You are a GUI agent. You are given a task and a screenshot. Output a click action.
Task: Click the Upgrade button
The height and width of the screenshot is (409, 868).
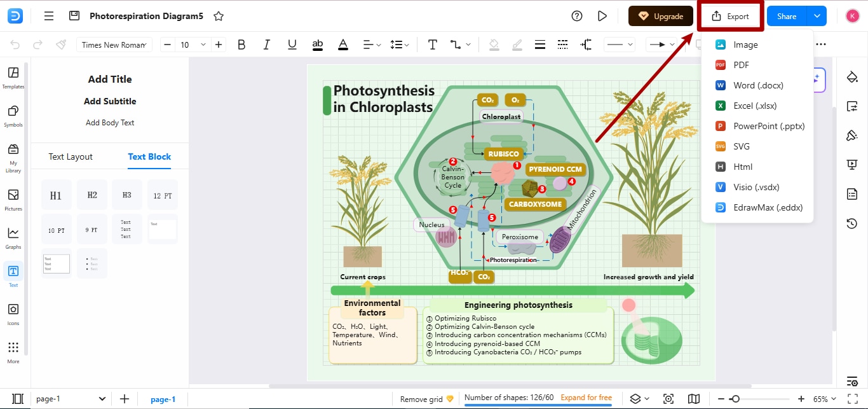point(660,17)
